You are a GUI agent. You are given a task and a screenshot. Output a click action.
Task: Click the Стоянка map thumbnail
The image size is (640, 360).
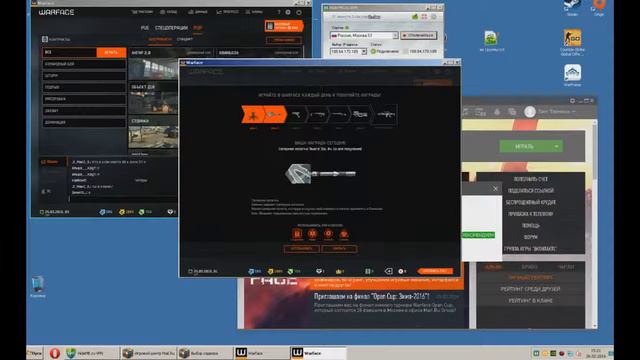point(153,137)
